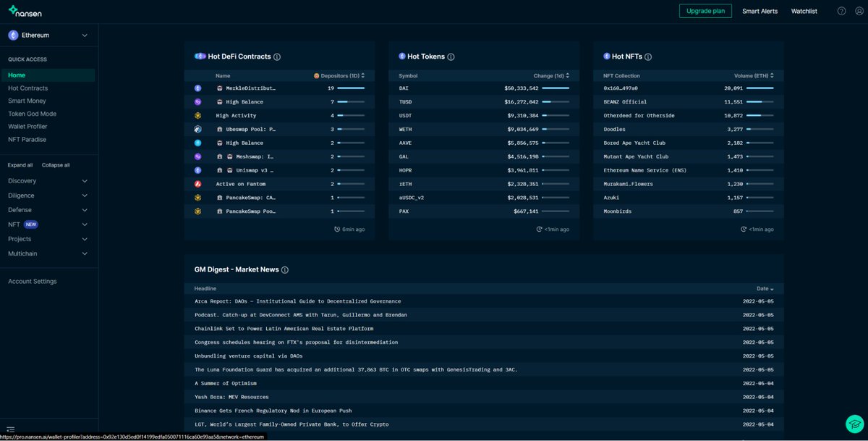The width and height of the screenshot is (868, 441).
Task: Open Hot Contracts page
Action: click(27, 88)
